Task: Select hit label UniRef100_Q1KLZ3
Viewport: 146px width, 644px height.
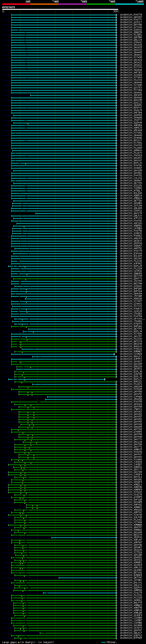Action: (x=131, y=103)
